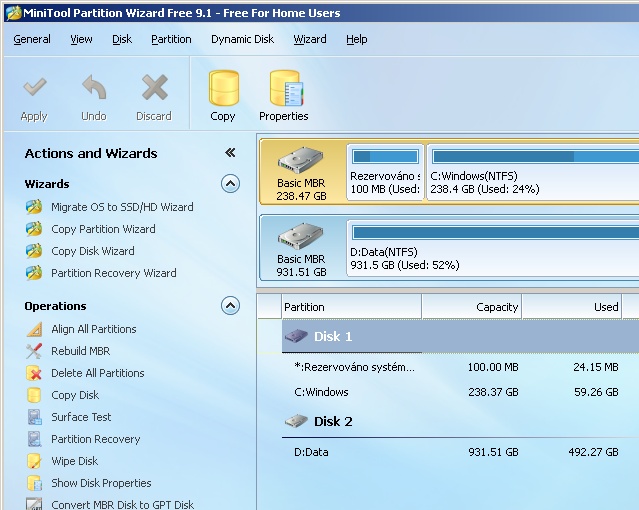This screenshot has width=639, height=510.
Task: Select the 931.51 GB Basic MBR disk icon
Action: pos(301,236)
